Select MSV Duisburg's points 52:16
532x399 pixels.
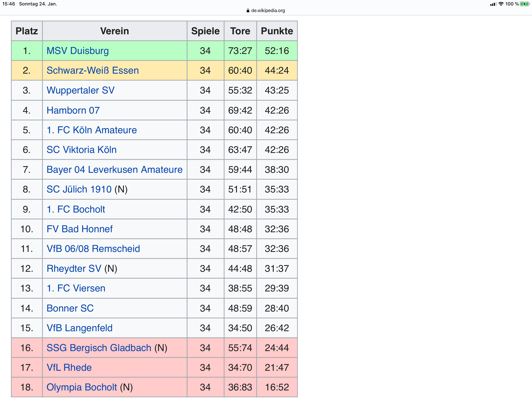pos(277,51)
